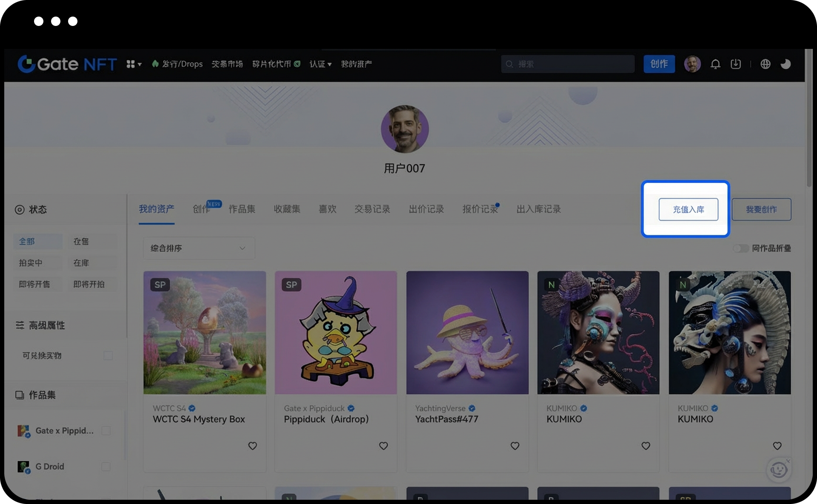Open the 出入库记录 tab

coord(538,209)
